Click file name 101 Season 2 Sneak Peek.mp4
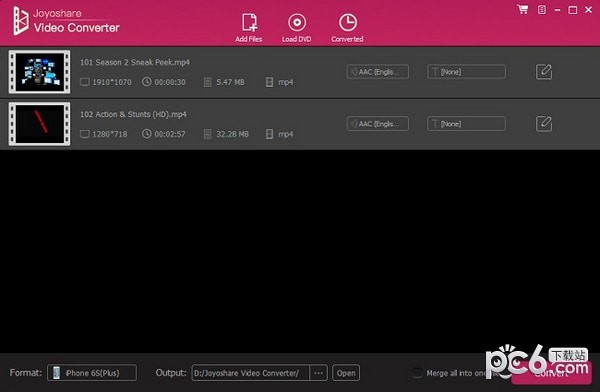The width and height of the screenshot is (600, 392). click(135, 62)
